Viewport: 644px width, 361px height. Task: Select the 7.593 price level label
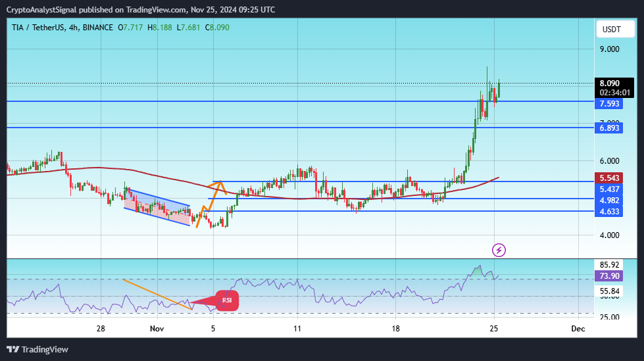point(608,103)
